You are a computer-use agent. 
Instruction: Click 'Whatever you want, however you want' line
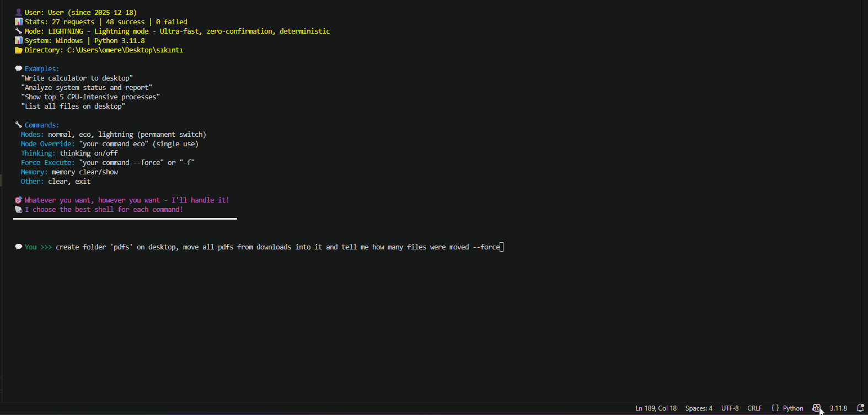pos(127,200)
